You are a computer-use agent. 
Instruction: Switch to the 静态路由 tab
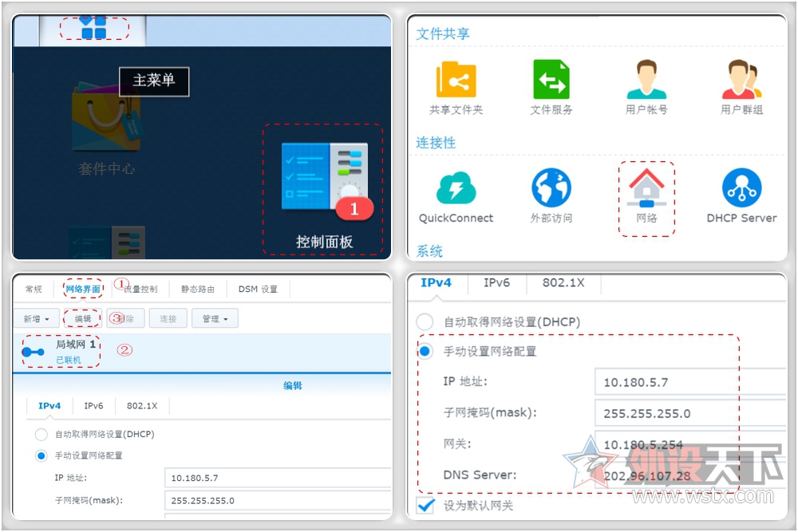click(x=198, y=290)
